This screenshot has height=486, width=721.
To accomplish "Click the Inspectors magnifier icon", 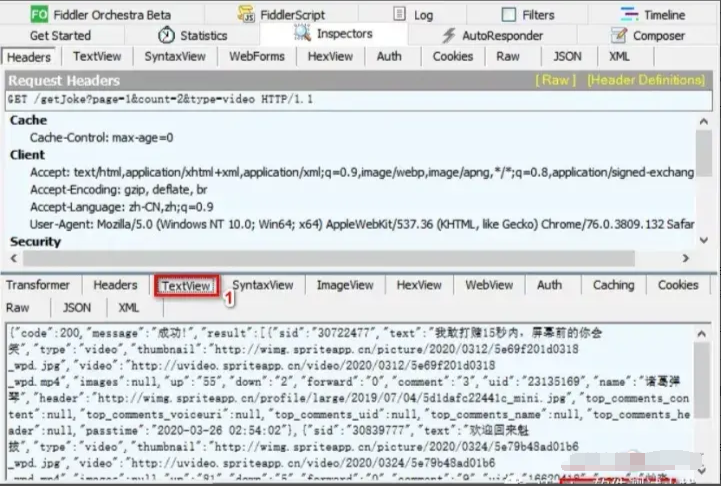I will (302, 33).
